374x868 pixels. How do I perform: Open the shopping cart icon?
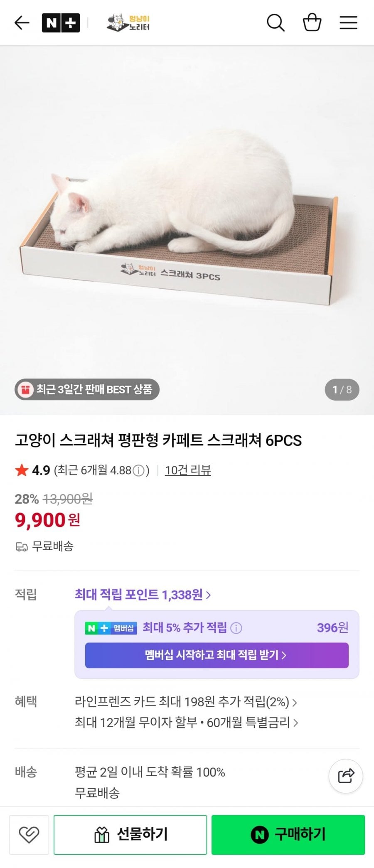312,22
